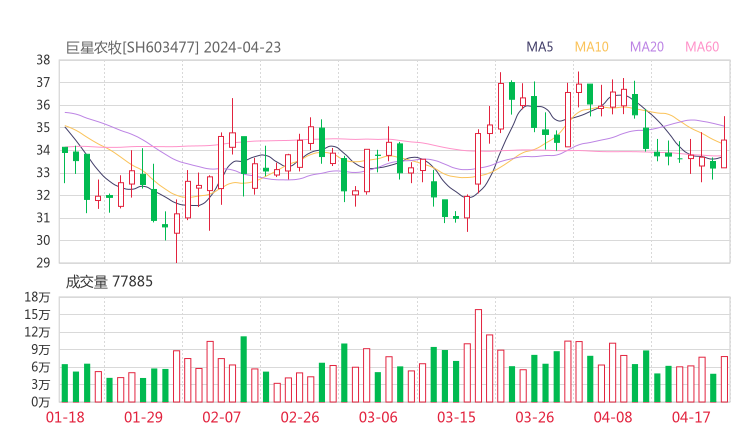This screenshot has width=740, height=440.
Task: Toggle the MA20 legend entry
Action: 647,47
